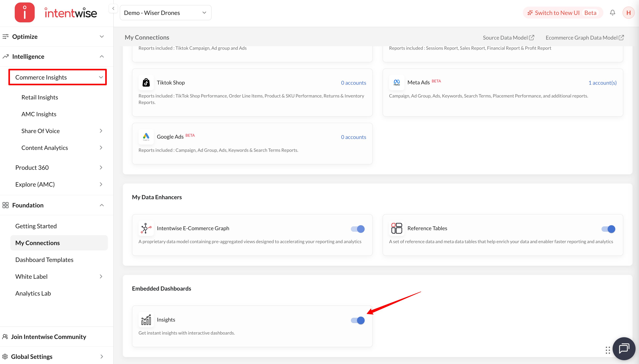Viewport: 639px width, 364px height.
Task: Turn off the Reference Tables toggle
Action: point(608,229)
